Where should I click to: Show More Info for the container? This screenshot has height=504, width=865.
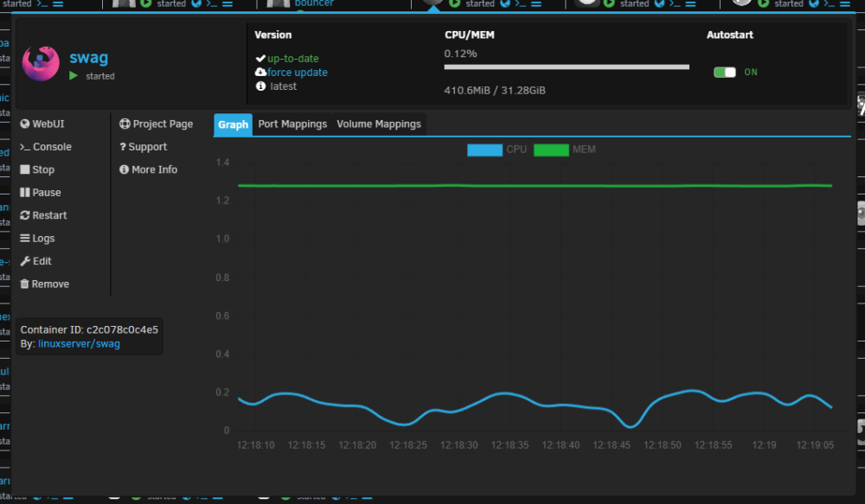(x=149, y=169)
